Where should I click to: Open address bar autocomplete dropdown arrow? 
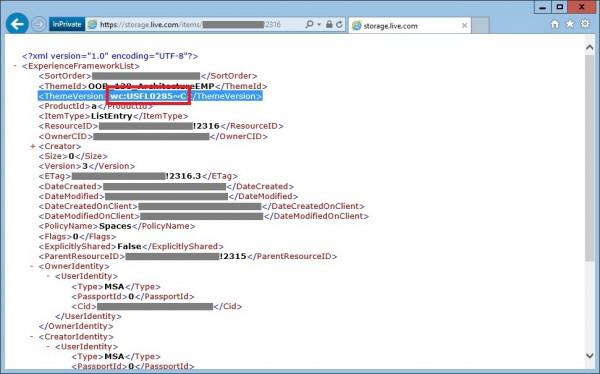coord(319,24)
